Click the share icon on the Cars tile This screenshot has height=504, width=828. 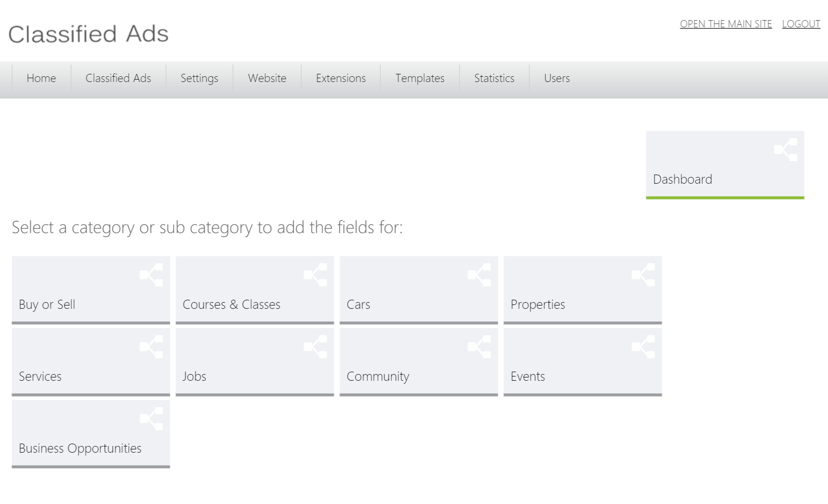pos(479,275)
